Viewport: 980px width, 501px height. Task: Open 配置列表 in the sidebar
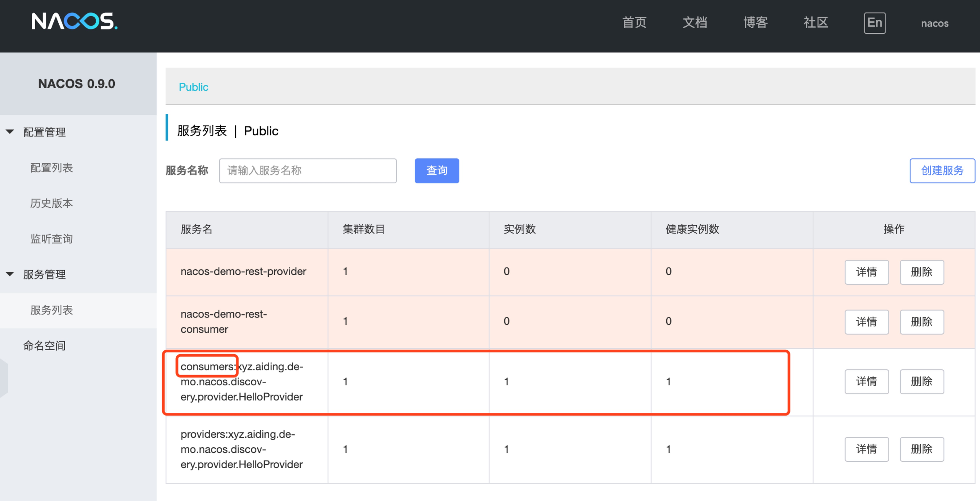(51, 168)
